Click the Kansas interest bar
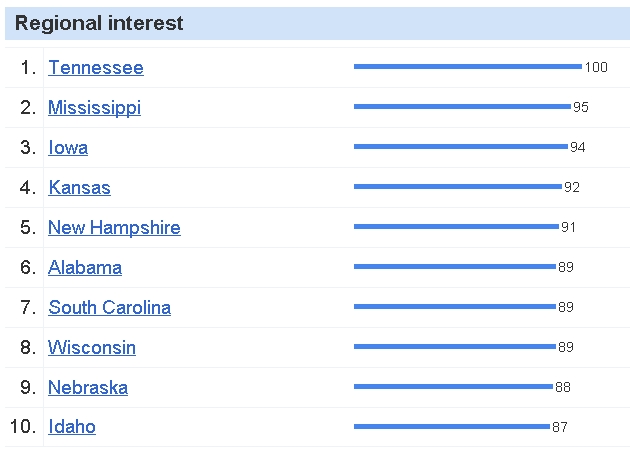This screenshot has width=630, height=452. click(457, 186)
